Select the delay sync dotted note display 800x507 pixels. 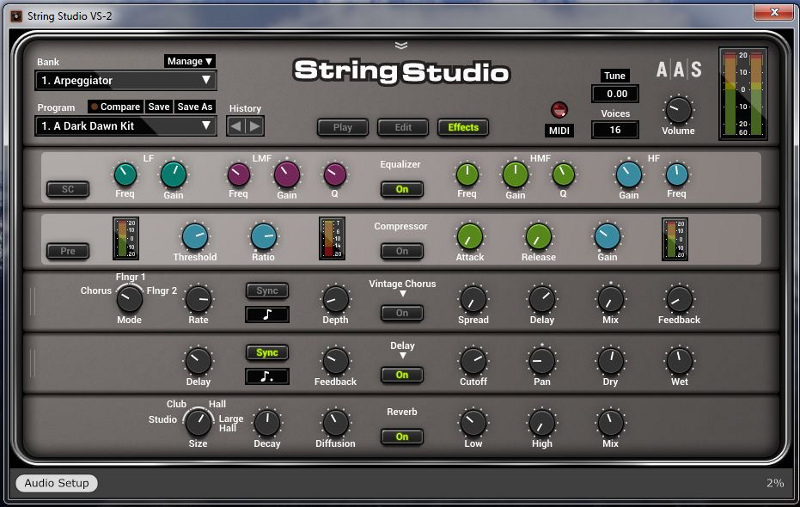[x=267, y=376]
